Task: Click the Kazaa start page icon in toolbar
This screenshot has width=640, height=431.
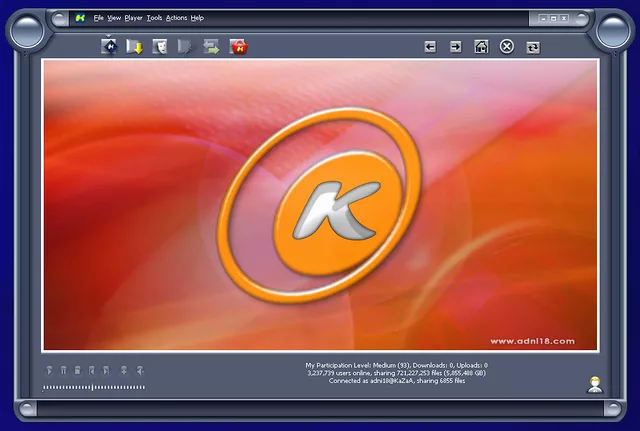Action: (x=109, y=46)
